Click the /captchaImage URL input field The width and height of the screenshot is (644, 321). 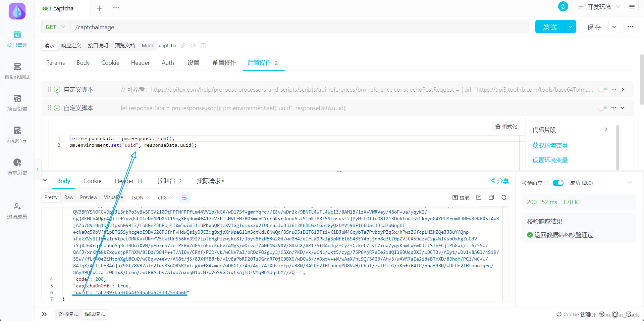tap(300, 27)
